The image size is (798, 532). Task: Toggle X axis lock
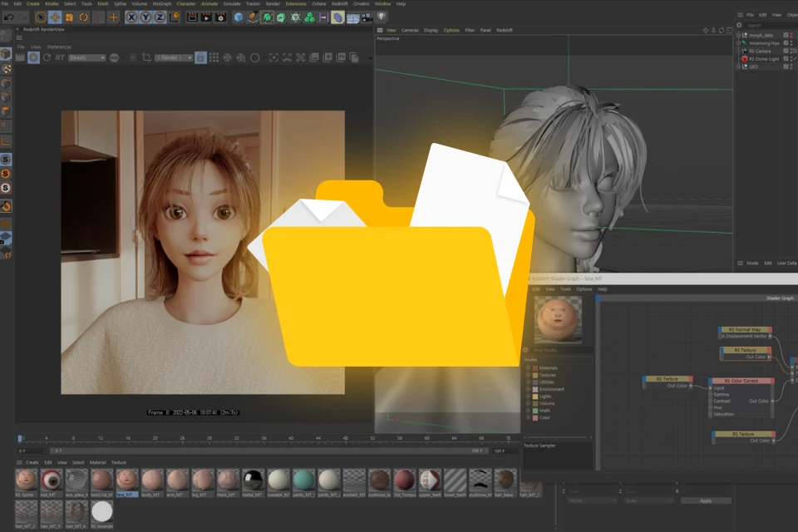(x=131, y=17)
